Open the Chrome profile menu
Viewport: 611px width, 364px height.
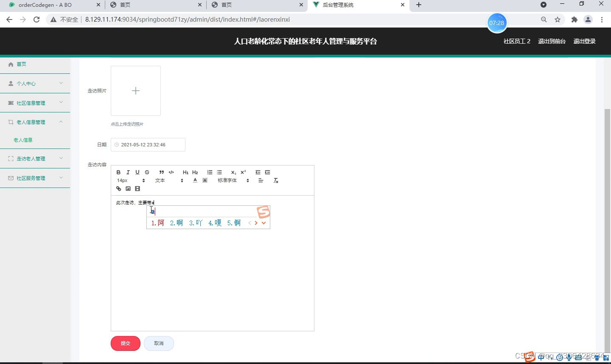coord(588,20)
